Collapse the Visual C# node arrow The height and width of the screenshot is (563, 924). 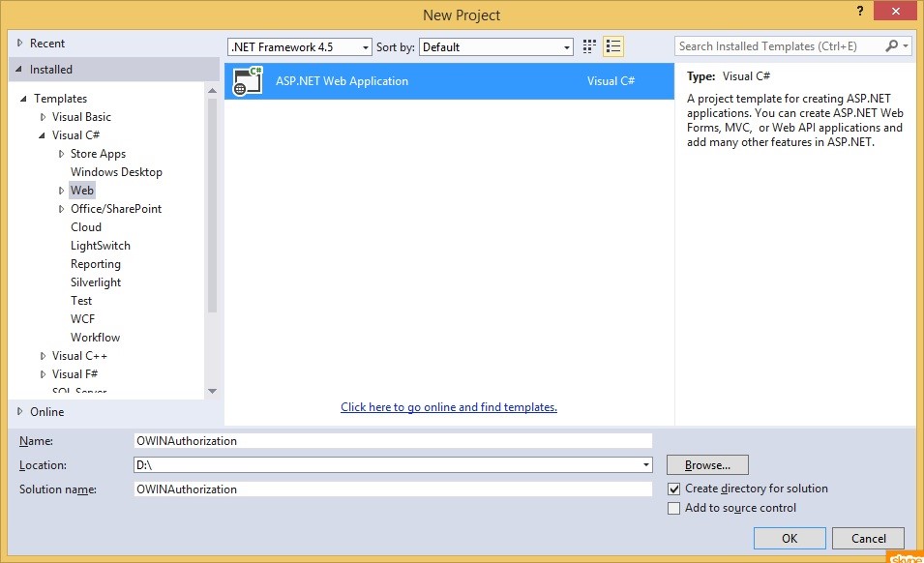click(x=42, y=135)
